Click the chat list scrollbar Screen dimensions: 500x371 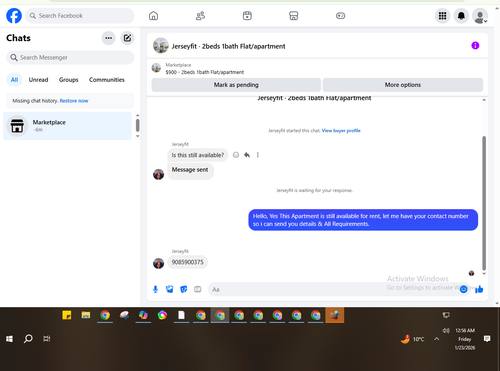coord(137,126)
